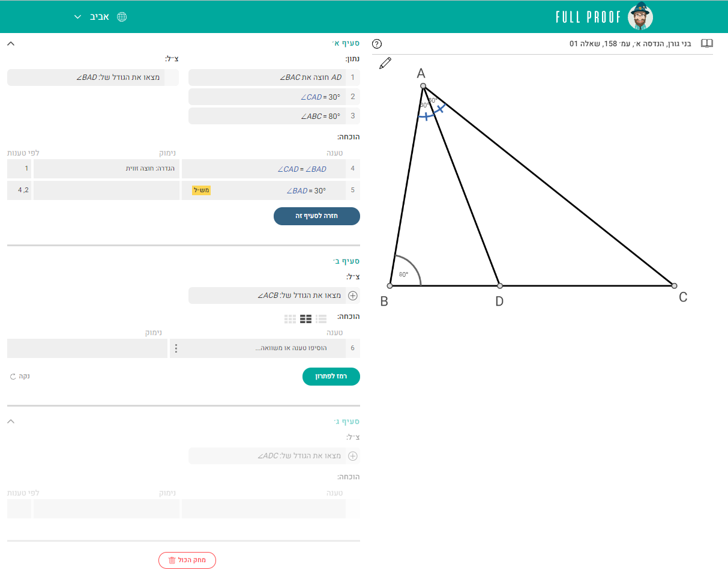Screen dimensions: 728x573
Task: Click the pencil edit icon above the triangle
Action: coord(385,63)
